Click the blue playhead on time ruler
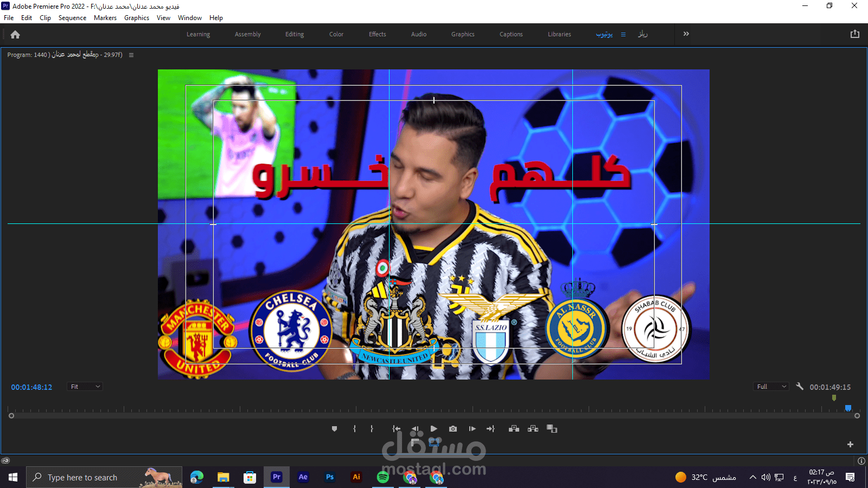The image size is (868, 488). point(848,408)
